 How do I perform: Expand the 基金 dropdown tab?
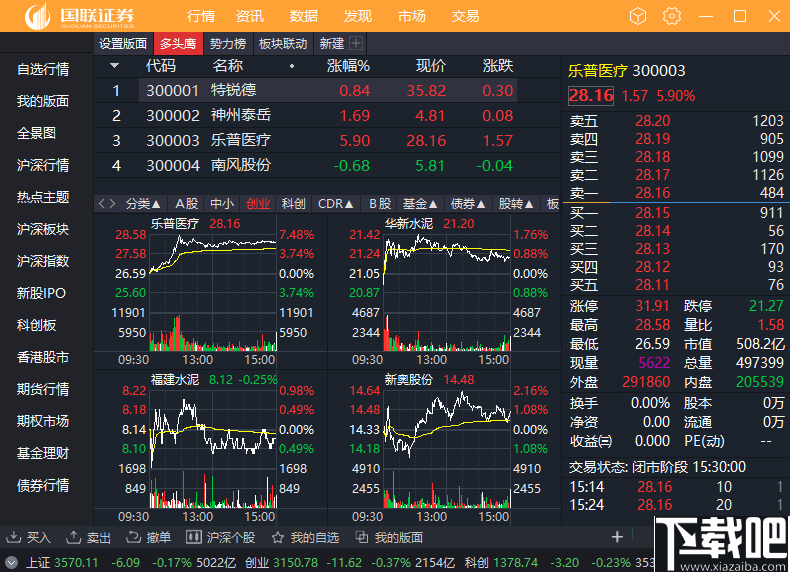(x=420, y=204)
